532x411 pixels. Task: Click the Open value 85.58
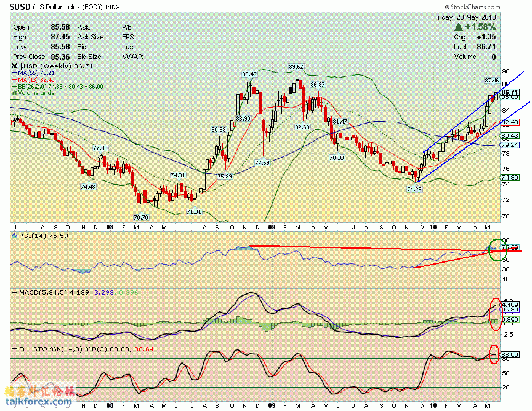click(60, 27)
